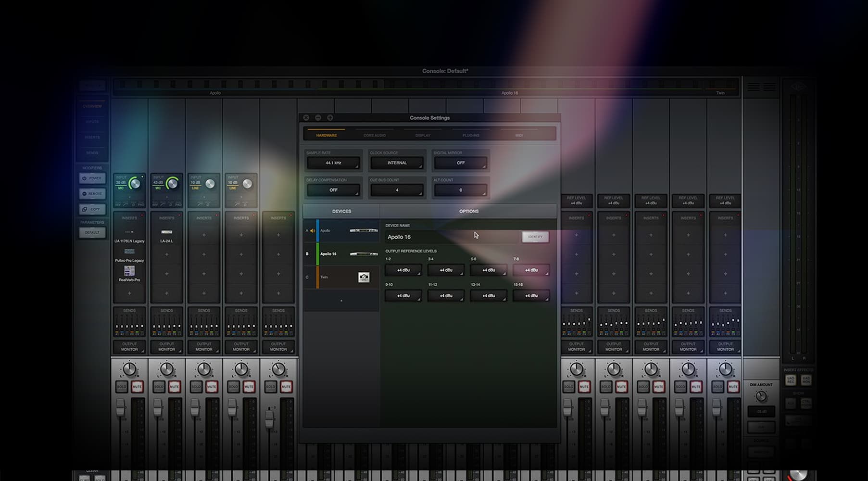Click the DEFAULT parameters button
The width and height of the screenshot is (868, 481).
pos(92,233)
